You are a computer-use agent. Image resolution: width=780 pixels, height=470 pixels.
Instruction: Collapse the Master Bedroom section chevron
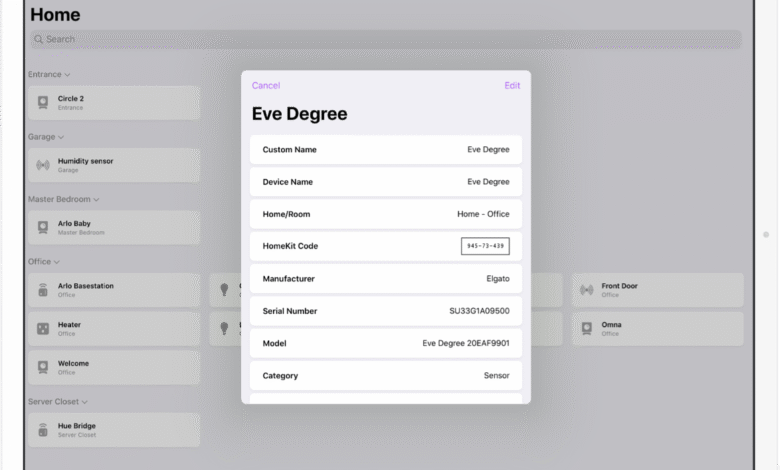click(x=96, y=200)
